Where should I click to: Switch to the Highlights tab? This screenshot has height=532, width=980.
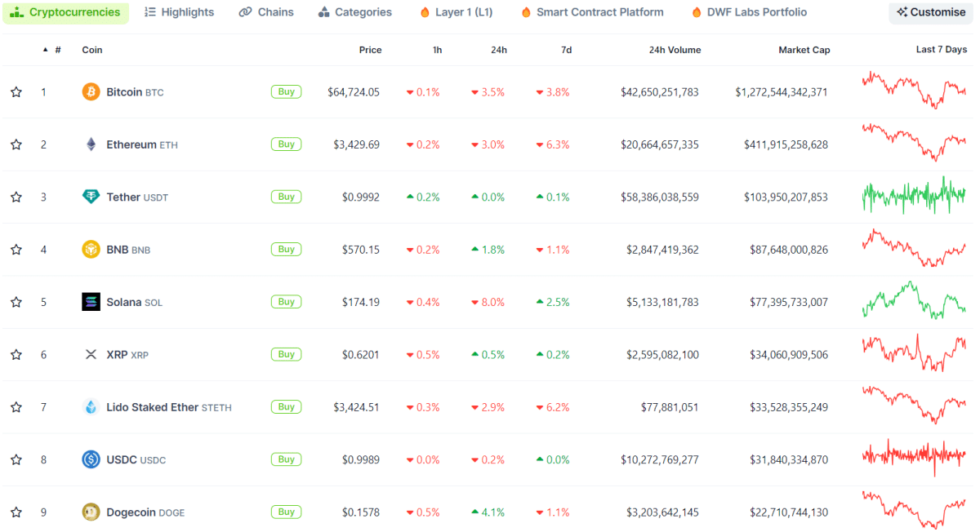179,12
